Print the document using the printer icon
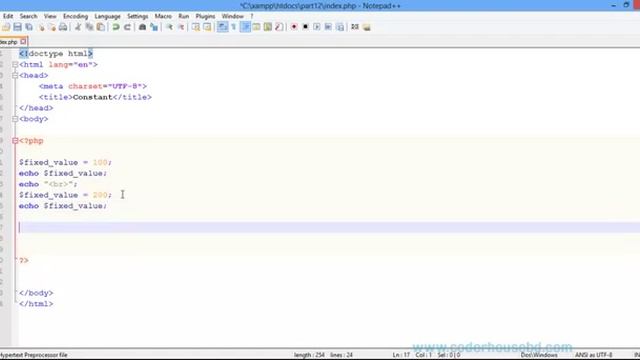 pos(63,27)
